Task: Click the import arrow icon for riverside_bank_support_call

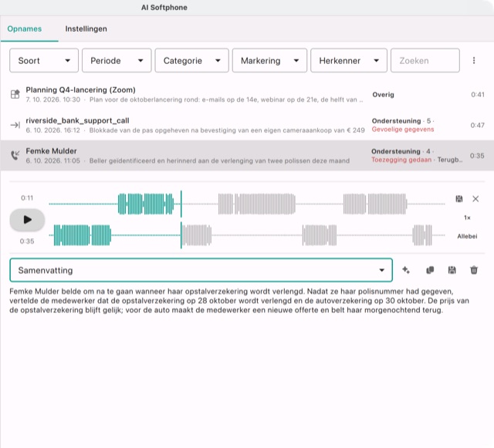Action: [15, 126]
